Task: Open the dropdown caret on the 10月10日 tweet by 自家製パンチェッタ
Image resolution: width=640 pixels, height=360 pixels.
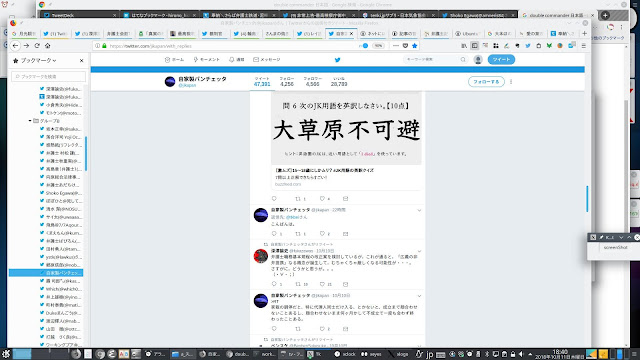Action: click(419, 296)
